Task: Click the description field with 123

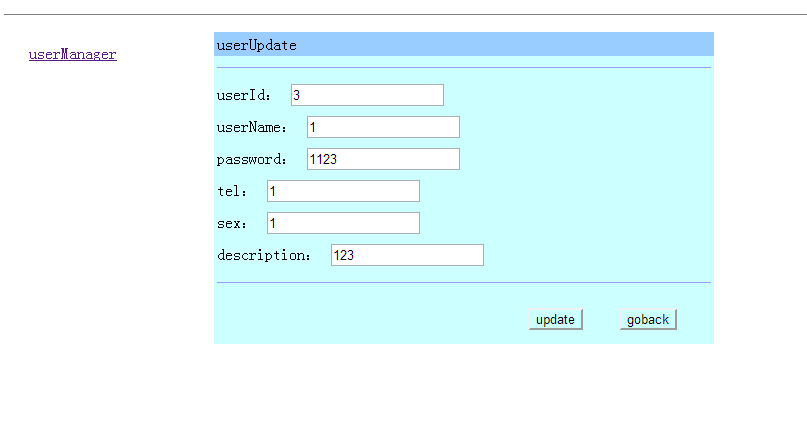Action: tap(407, 255)
